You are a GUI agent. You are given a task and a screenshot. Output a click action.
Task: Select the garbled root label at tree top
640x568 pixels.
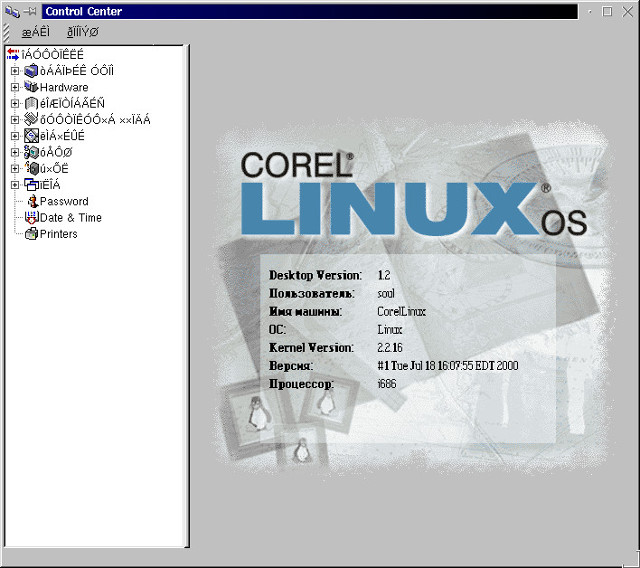point(53,54)
